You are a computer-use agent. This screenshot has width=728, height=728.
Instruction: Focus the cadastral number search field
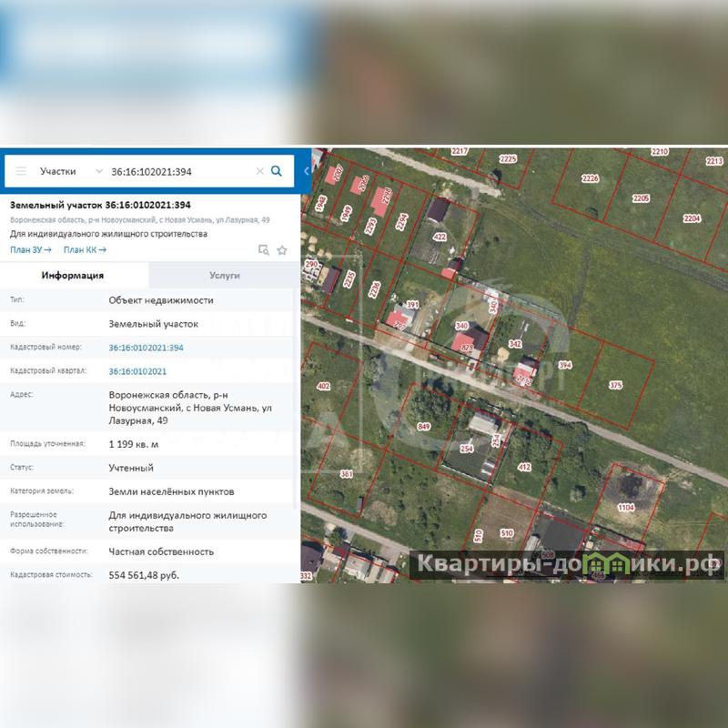coord(177,171)
